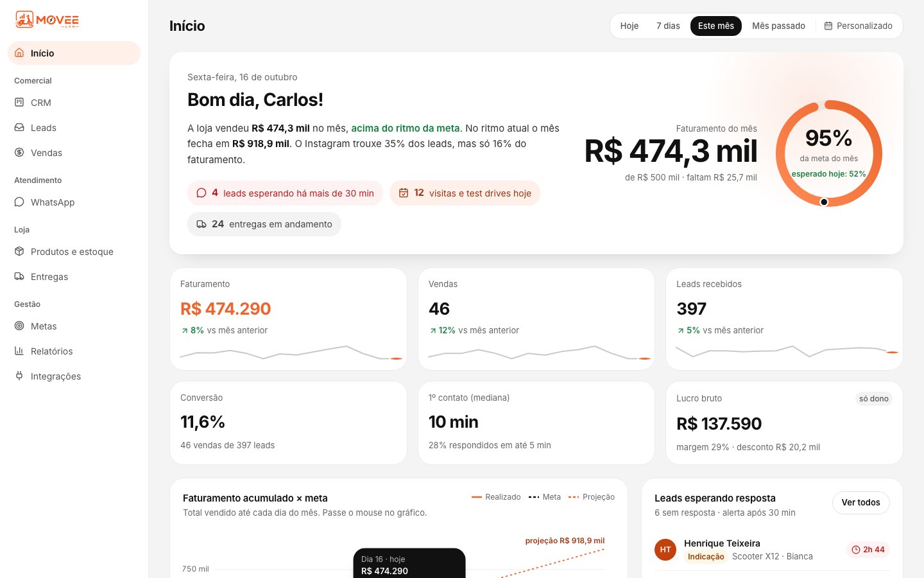Toggle the Projeção legend item

coord(592,497)
